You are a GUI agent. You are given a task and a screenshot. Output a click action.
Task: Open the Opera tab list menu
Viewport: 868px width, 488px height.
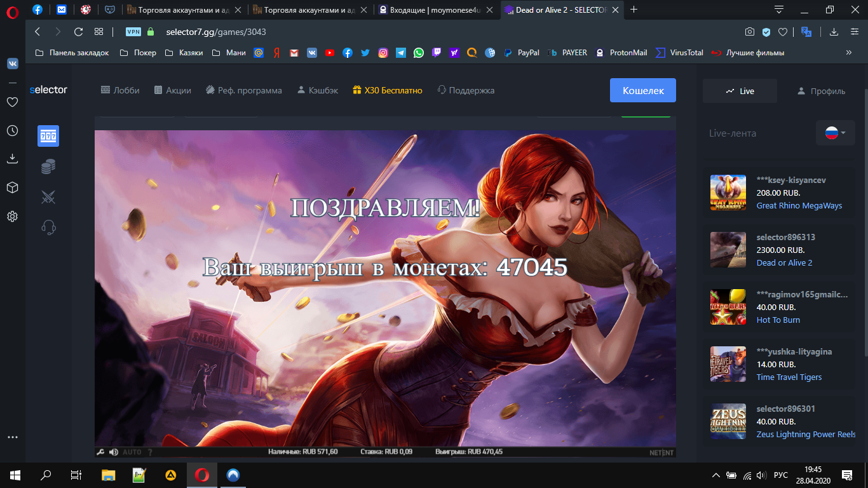click(779, 10)
